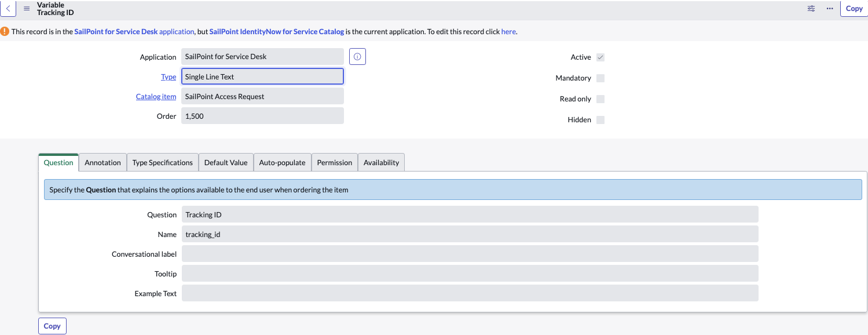868x335 pixels.
Task: Click the bottom Copy button
Action: point(52,326)
